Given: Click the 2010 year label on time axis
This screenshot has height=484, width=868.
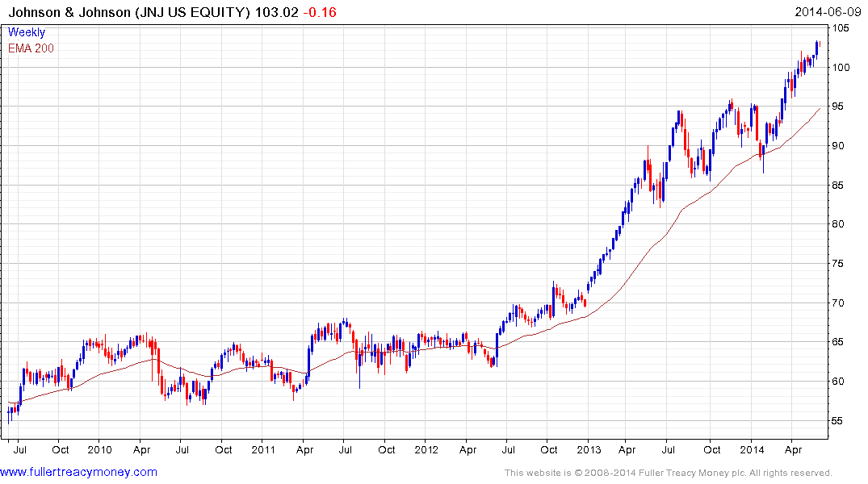Looking at the screenshot, I should 99,449.
